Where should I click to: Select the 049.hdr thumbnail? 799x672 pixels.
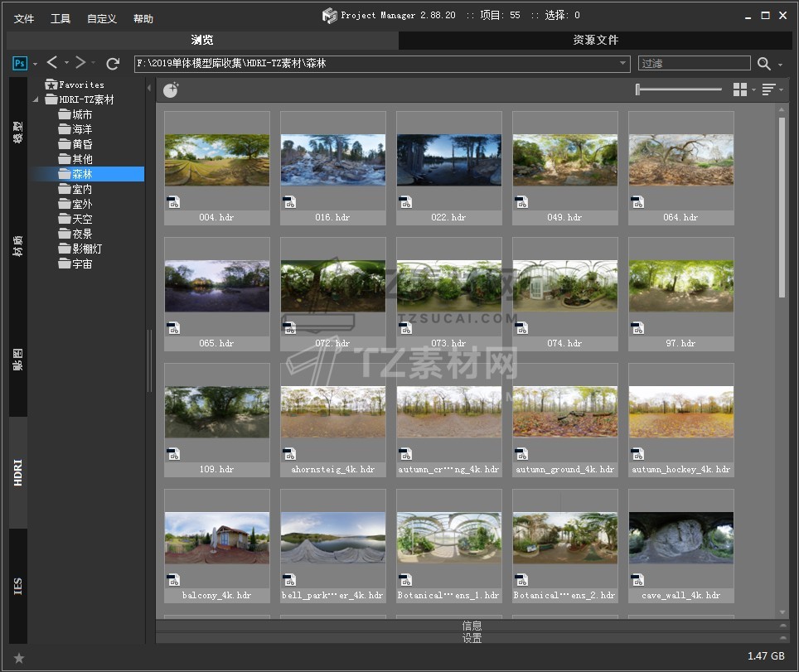tap(565, 168)
